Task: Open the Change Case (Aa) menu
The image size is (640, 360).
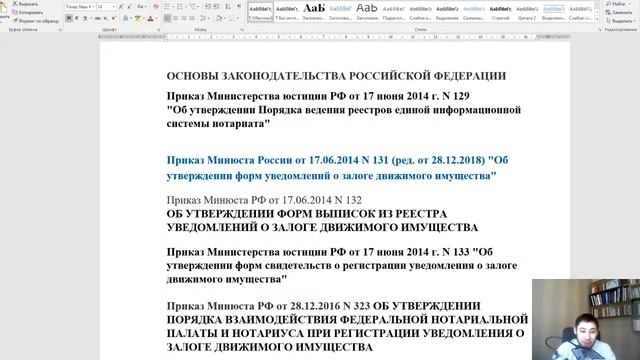Action: click(142, 7)
